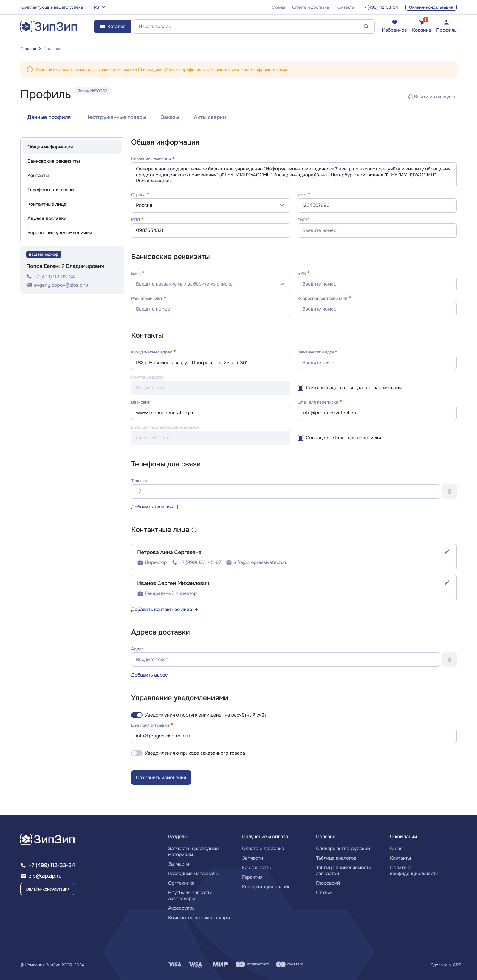Open the Ru language dropdown

[x=99, y=7]
